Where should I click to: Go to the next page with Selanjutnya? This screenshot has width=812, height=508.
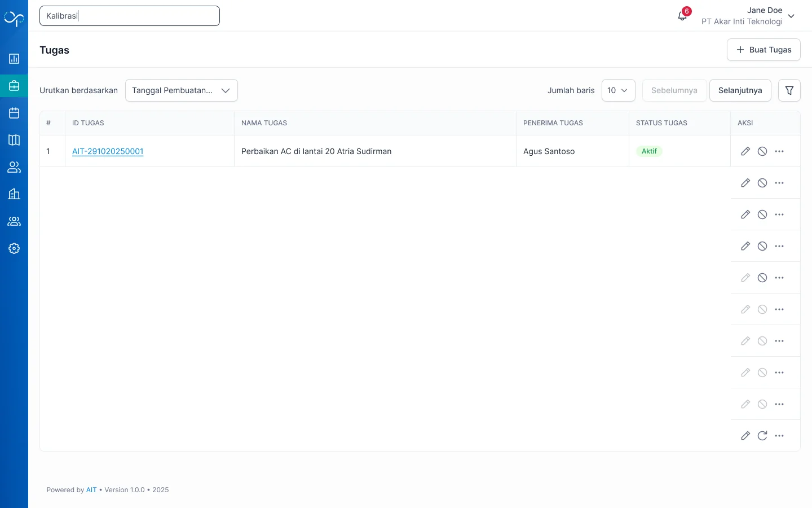[x=740, y=90]
